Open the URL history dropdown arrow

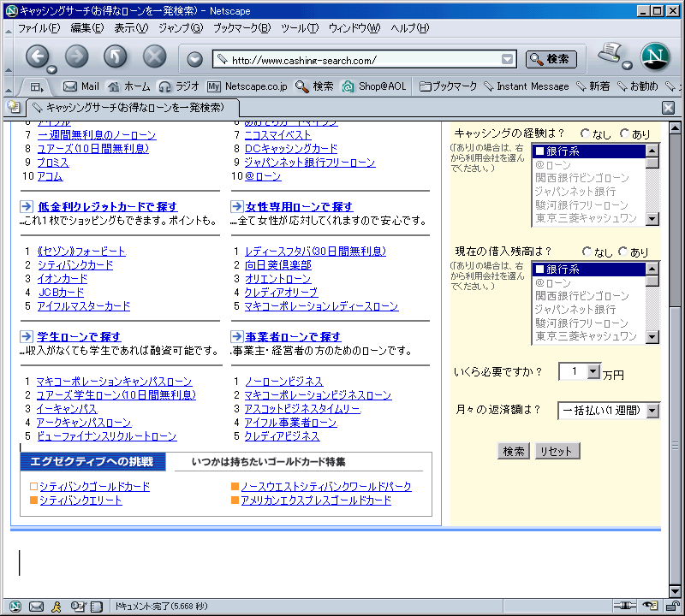click(507, 59)
